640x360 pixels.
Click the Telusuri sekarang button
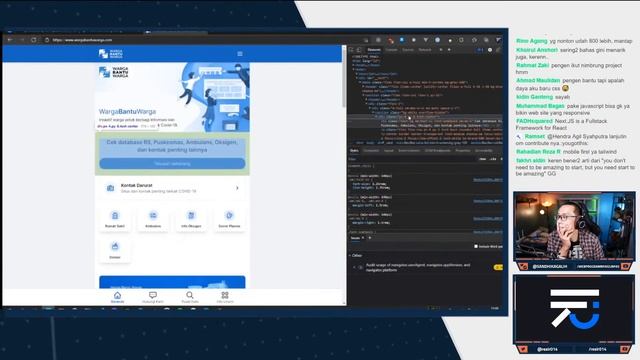172,164
